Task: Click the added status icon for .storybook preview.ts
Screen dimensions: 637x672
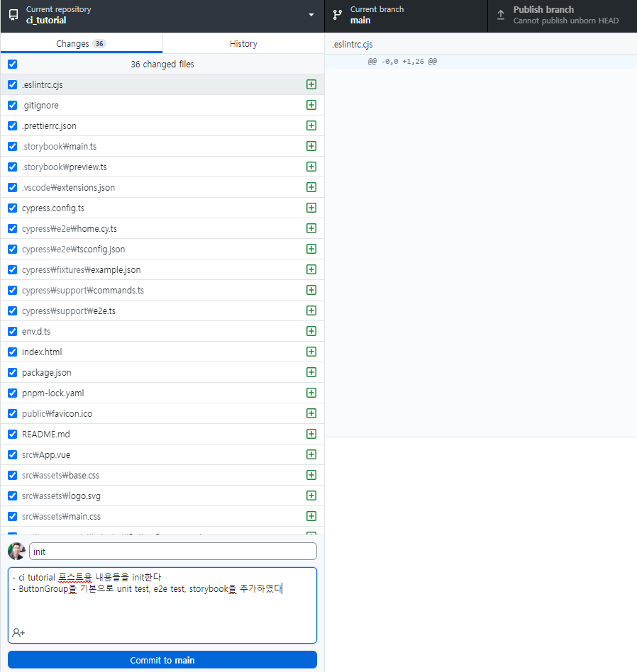Action: (311, 167)
